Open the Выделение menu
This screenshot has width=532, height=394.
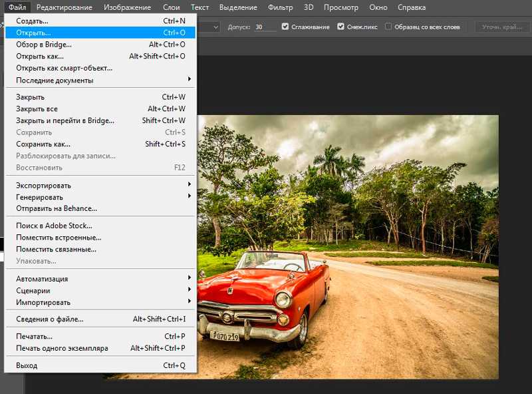point(238,7)
